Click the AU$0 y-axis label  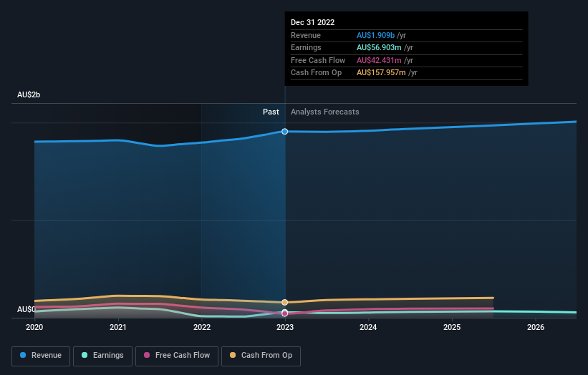tap(26, 309)
